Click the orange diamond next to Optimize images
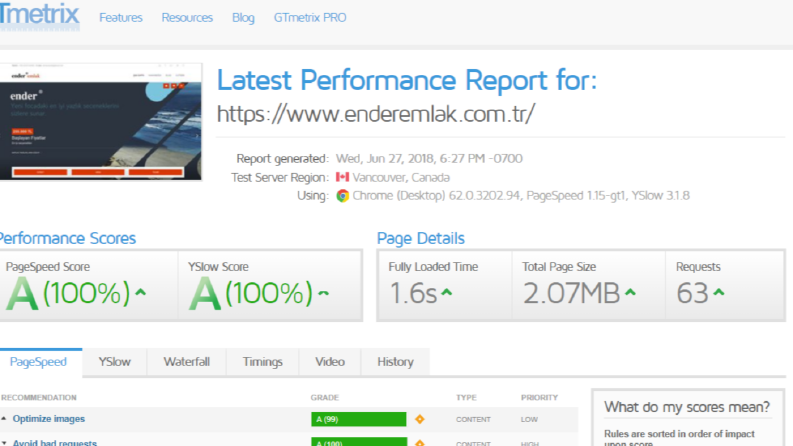This screenshot has width=793, height=446. point(420,419)
